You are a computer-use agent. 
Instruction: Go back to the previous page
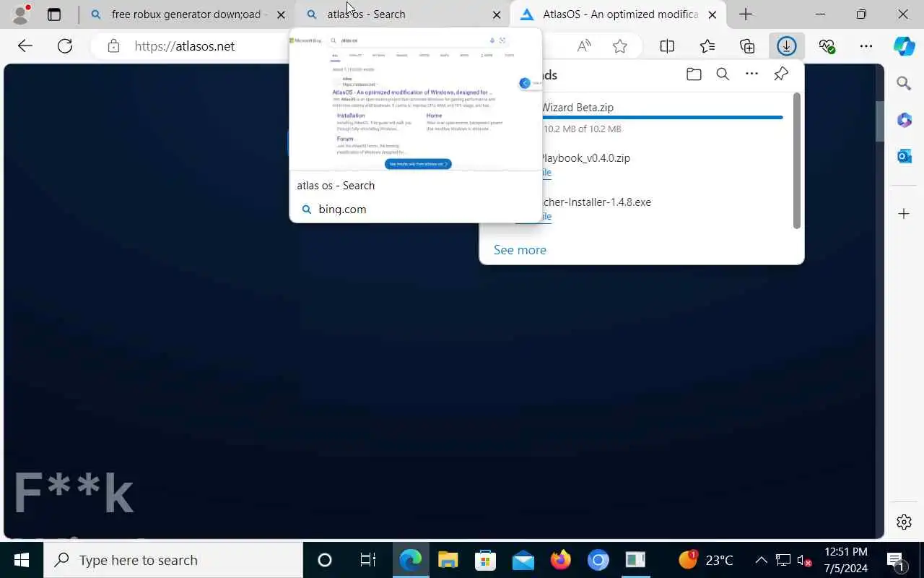click(25, 46)
